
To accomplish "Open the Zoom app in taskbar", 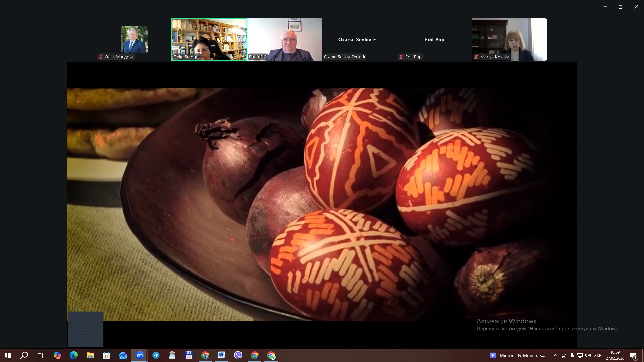I will pyautogui.click(x=140, y=355).
